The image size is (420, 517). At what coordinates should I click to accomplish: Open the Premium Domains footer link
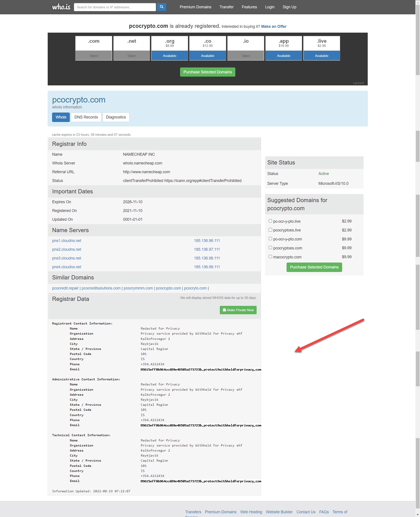[221, 512]
